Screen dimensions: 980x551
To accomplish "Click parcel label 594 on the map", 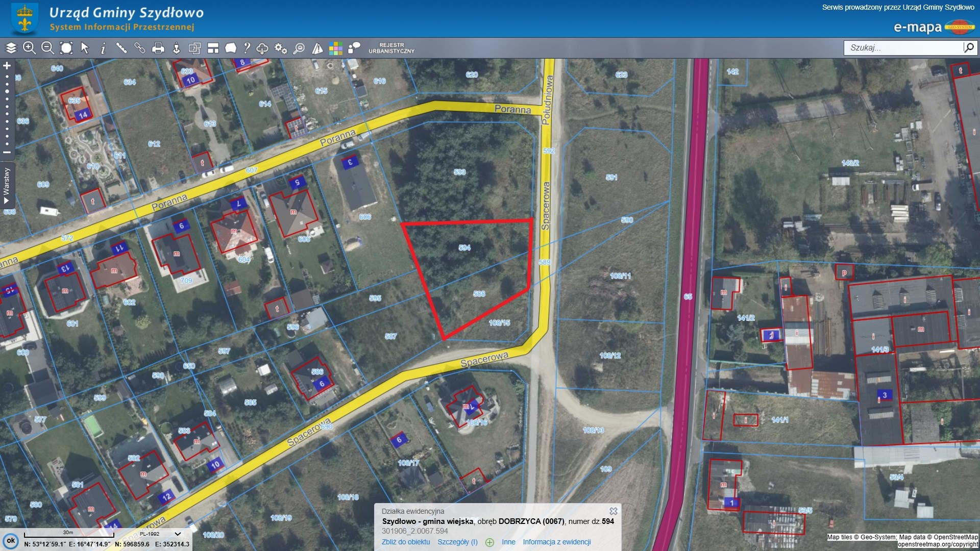I will (464, 247).
